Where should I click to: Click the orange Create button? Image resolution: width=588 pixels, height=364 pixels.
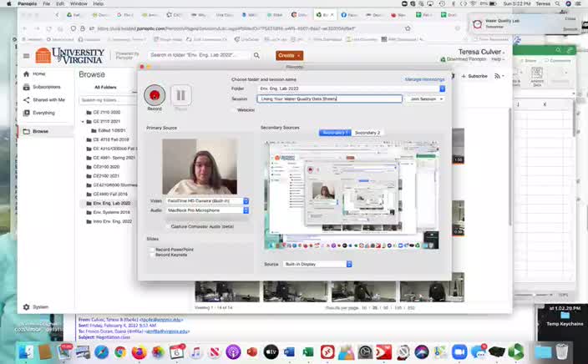coord(289,55)
